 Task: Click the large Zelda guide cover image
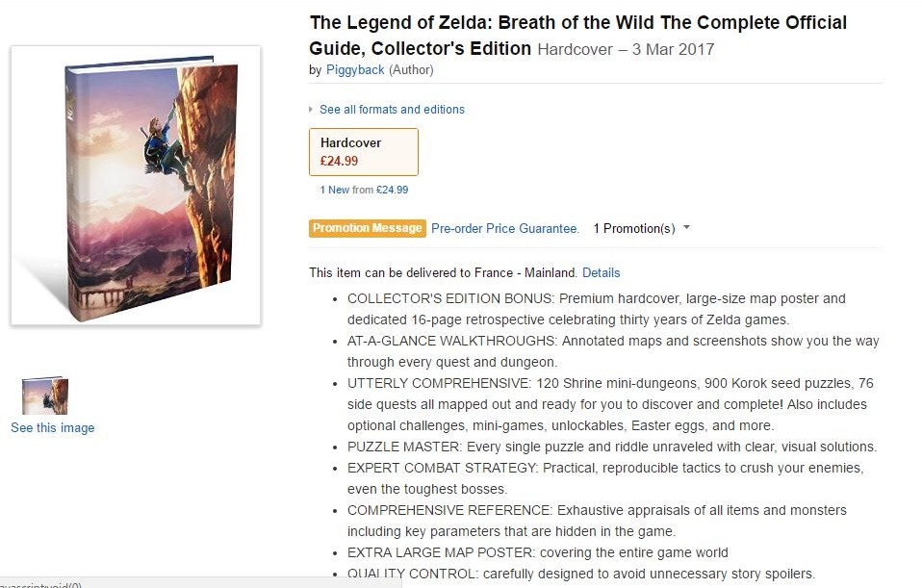pyautogui.click(x=136, y=186)
